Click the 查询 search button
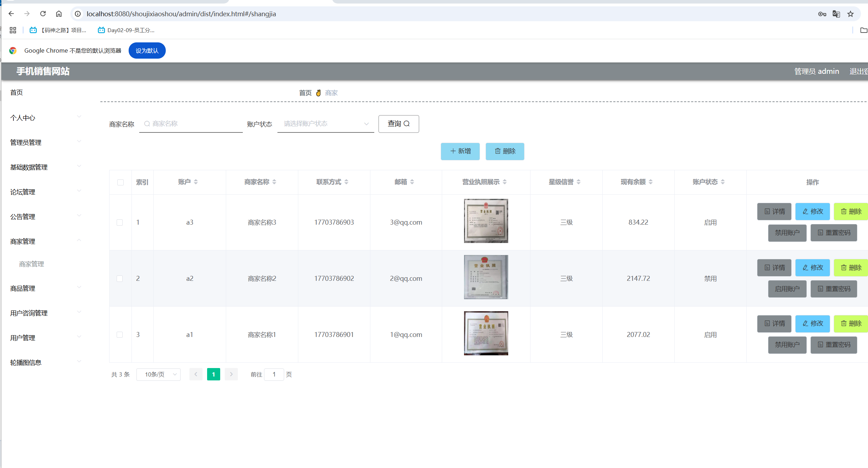Viewport: 868px width, 468px height. [398, 124]
